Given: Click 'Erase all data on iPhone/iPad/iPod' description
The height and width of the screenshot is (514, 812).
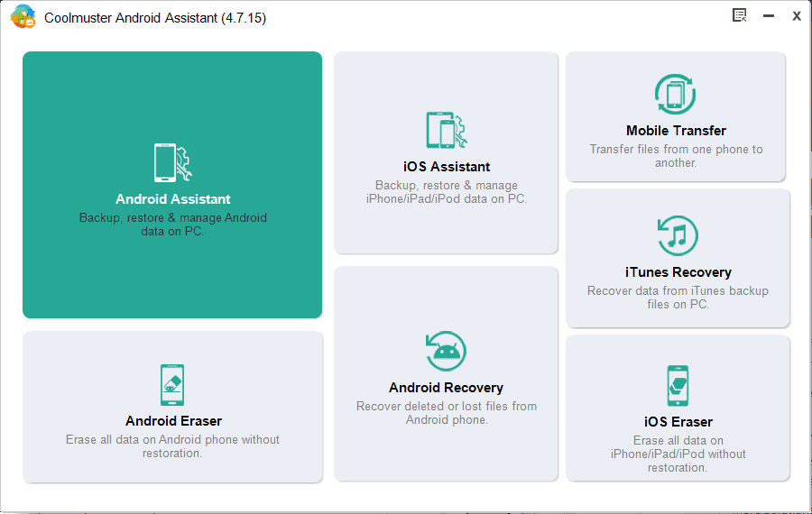Looking at the screenshot, I should click(x=678, y=454).
